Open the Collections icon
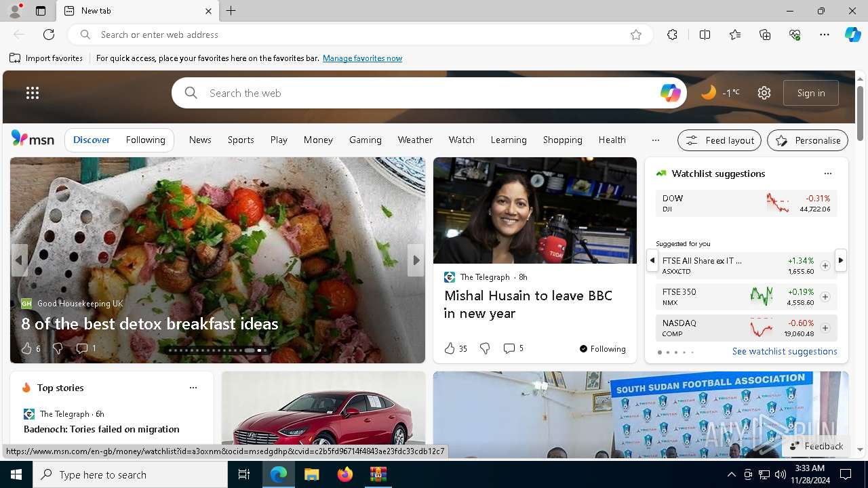The image size is (868, 488). tap(765, 35)
